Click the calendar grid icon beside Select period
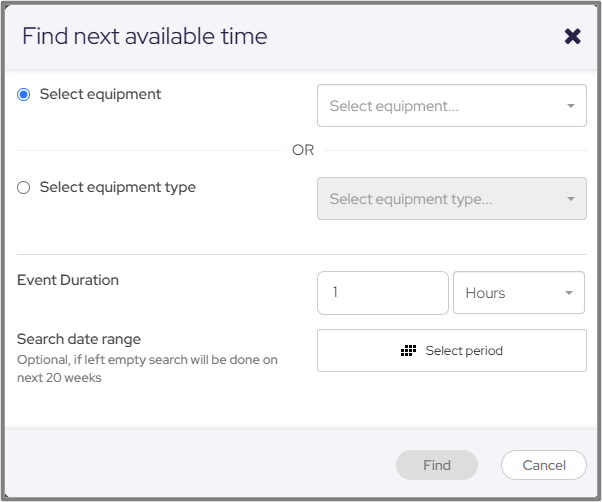The height and width of the screenshot is (502, 602). click(x=408, y=351)
